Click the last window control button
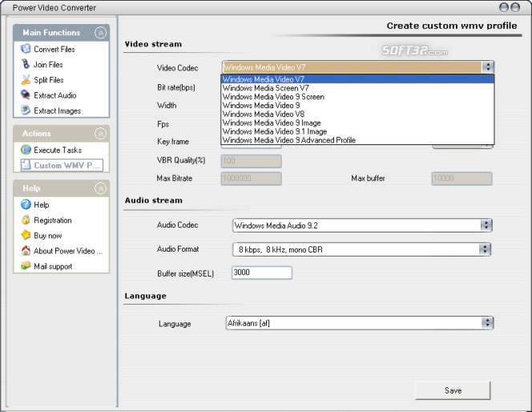 515,7
